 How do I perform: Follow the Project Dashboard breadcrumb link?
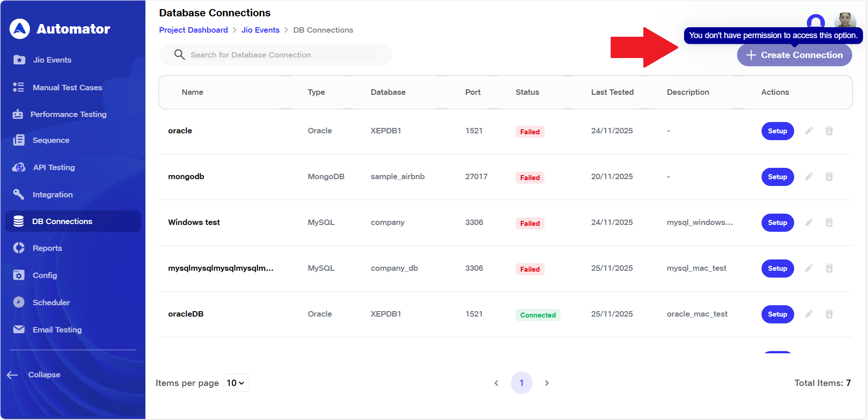point(193,30)
